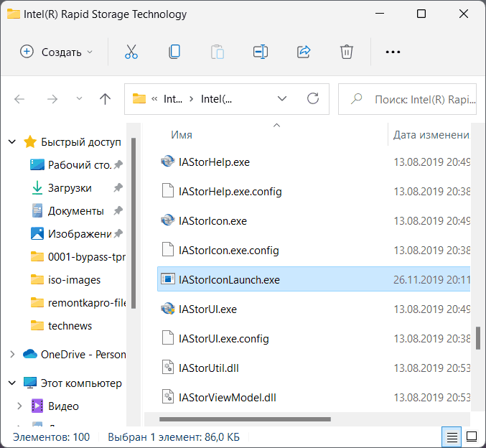Open iso-images folder in sidebar

coord(75,280)
